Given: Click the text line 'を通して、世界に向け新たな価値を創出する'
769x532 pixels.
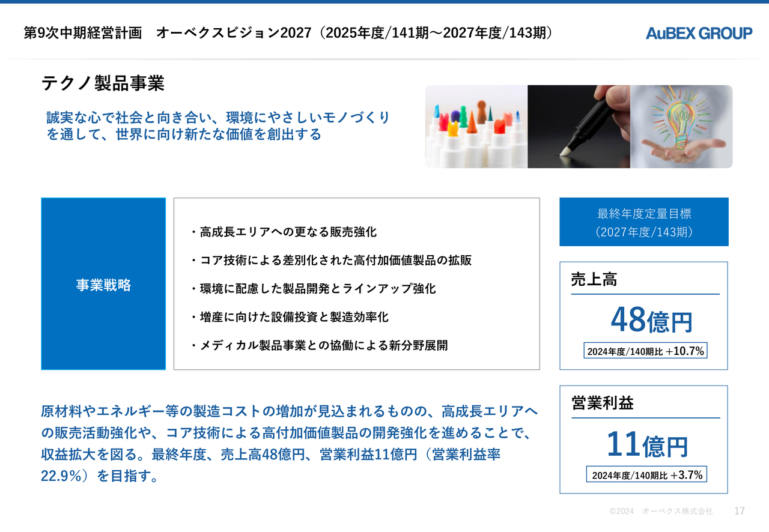Looking at the screenshot, I should 184,134.
